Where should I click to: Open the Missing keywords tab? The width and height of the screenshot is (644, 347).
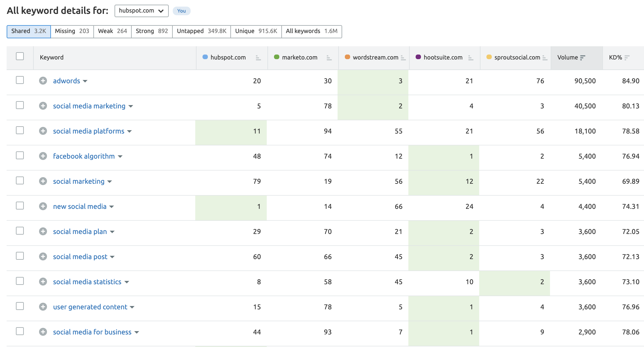click(72, 31)
